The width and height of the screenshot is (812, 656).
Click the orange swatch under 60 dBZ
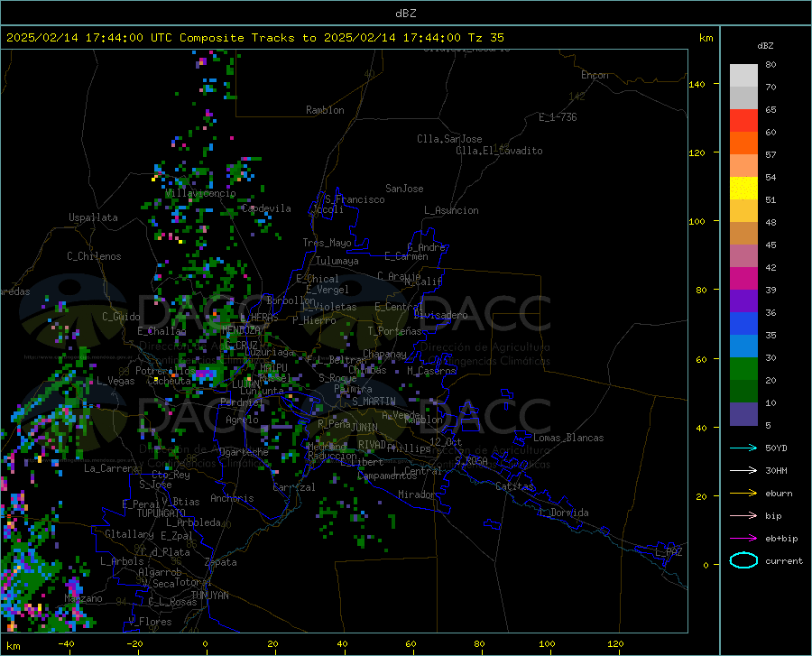pyautogui.click(x=743, y=143)
